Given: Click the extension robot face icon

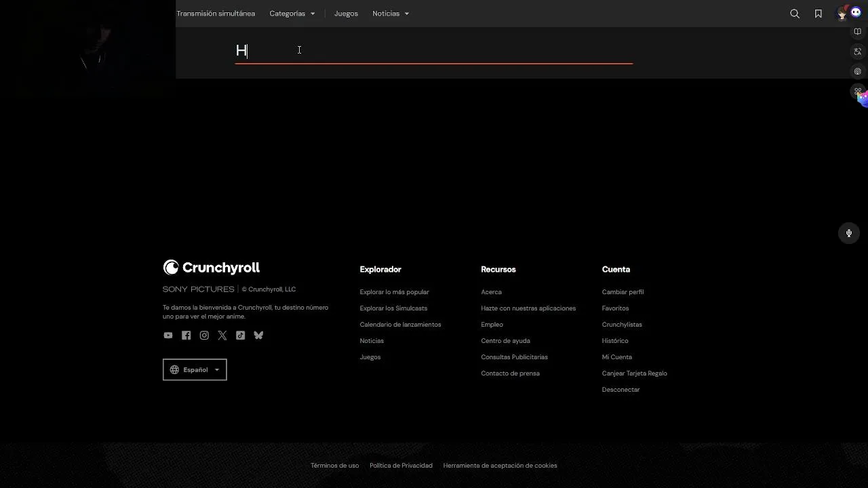Looking at the screenshot, I should (856, 12).
